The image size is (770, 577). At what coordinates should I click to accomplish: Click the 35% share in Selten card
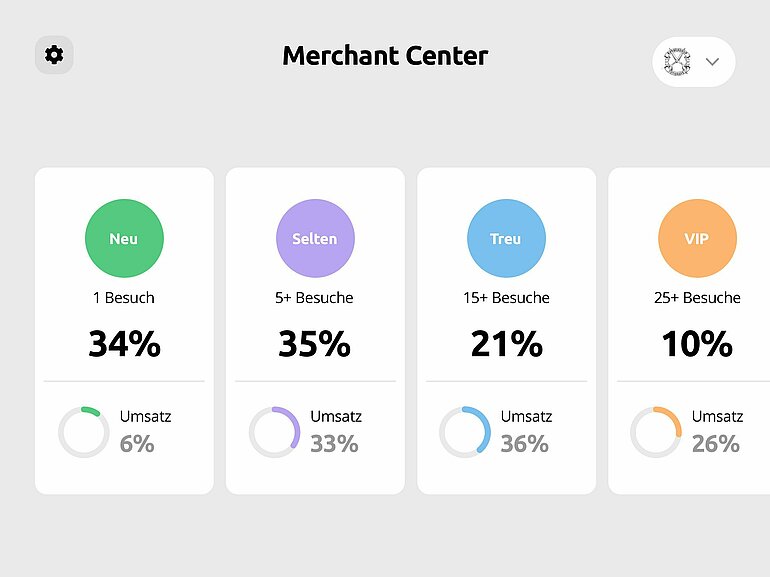point(315,344)
